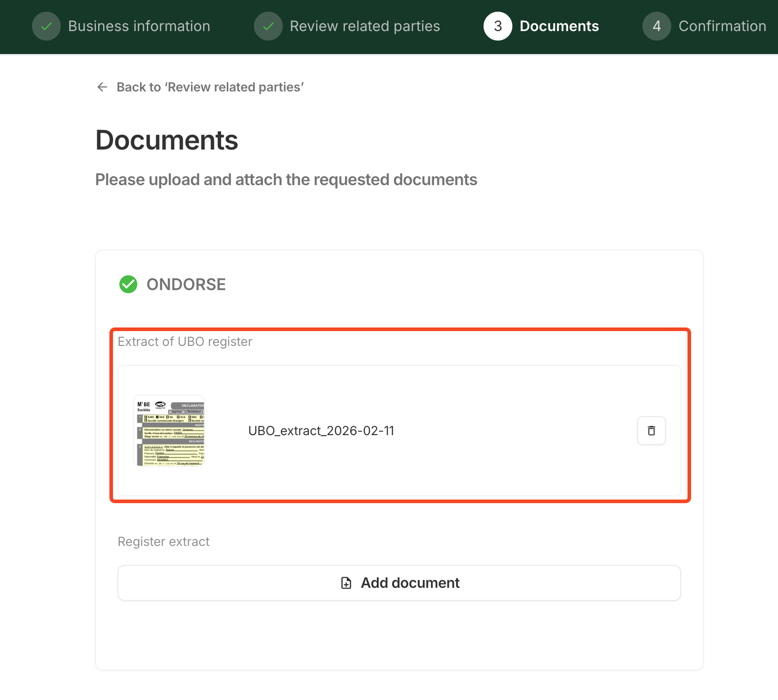This screenshot has height=700, width=778.
Task: Go to the Business information step
Action: (x=139, y=26)
